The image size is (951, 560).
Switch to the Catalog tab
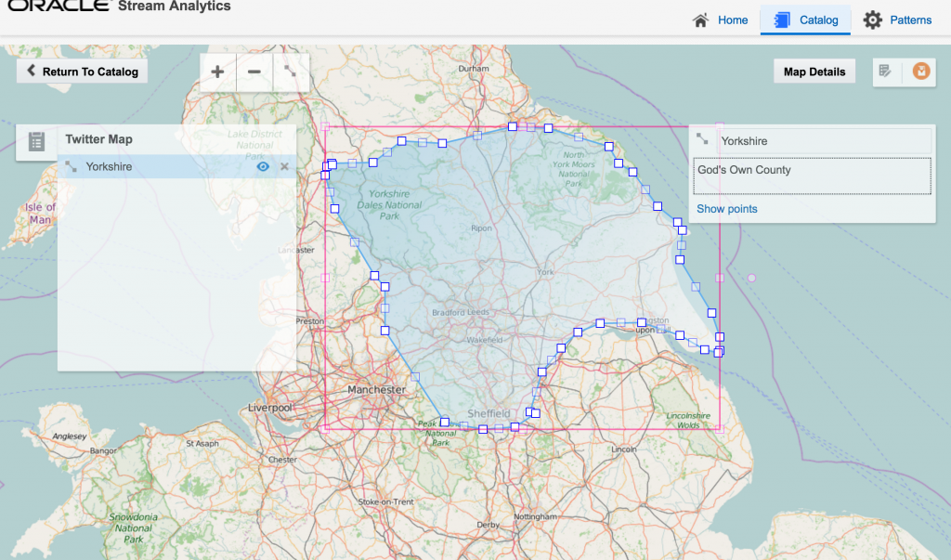[805, 20]
